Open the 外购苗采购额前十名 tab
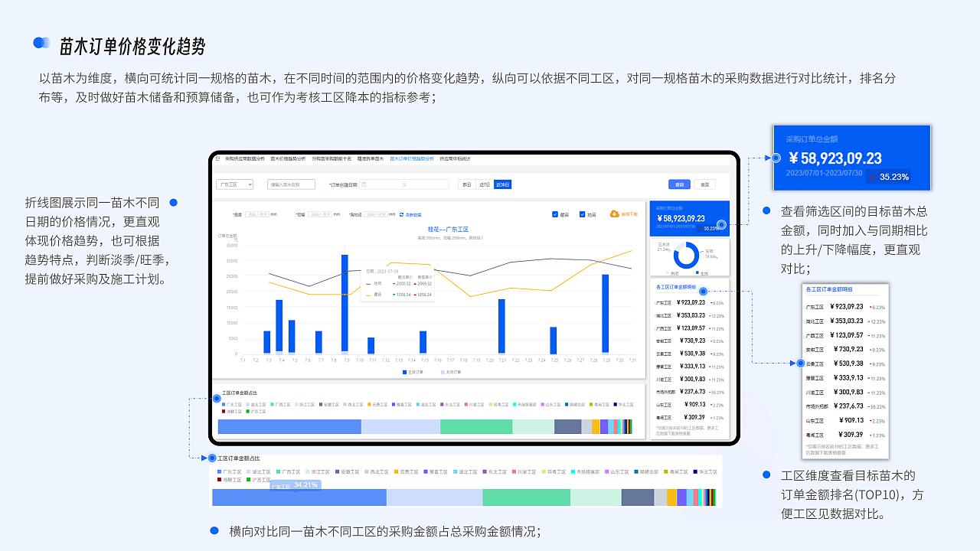 tap(331, 158)
